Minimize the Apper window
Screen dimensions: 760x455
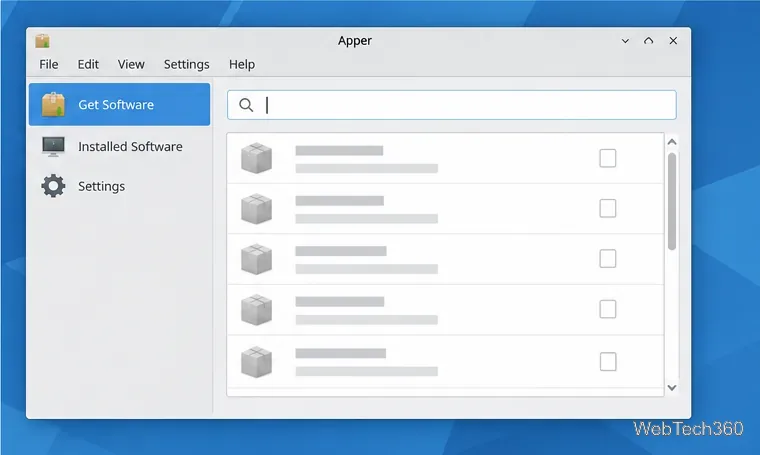pos(625,41)
